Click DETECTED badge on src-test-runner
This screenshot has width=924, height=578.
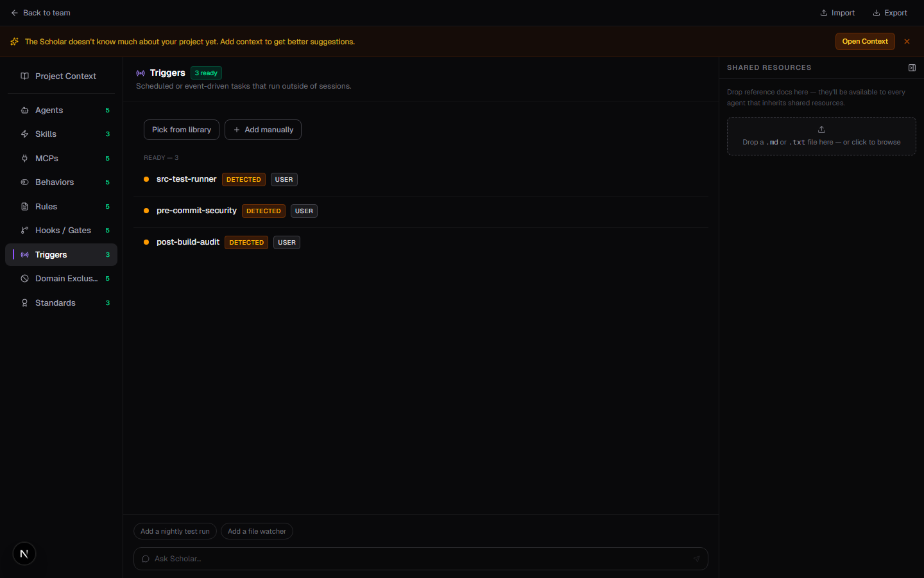coord(244,180)
